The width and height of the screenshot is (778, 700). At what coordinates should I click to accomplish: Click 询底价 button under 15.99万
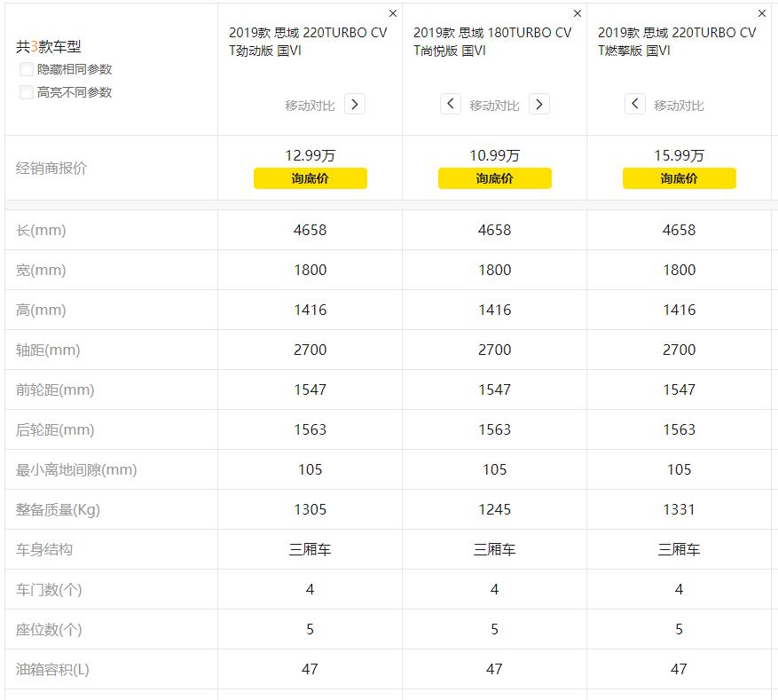[x=680, y=178]
